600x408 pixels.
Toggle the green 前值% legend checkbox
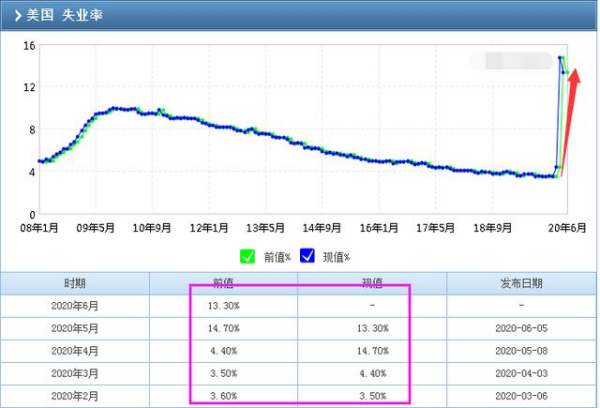(x=247, y=256)
